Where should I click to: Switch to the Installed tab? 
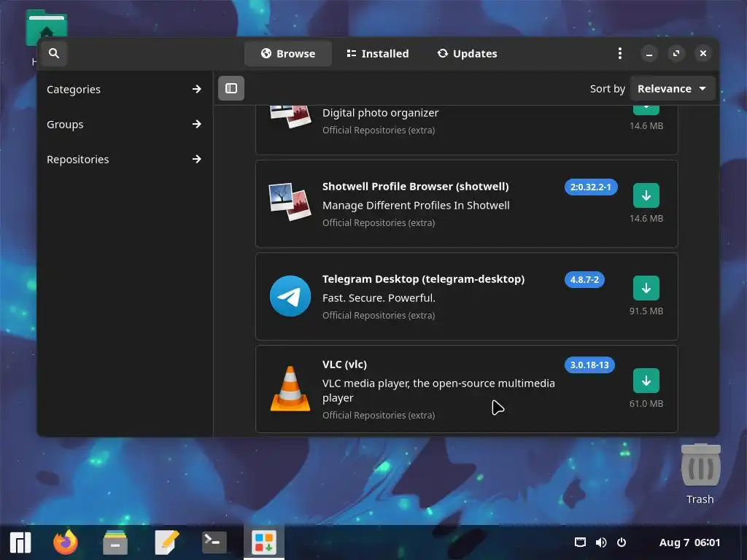(377, 53)
